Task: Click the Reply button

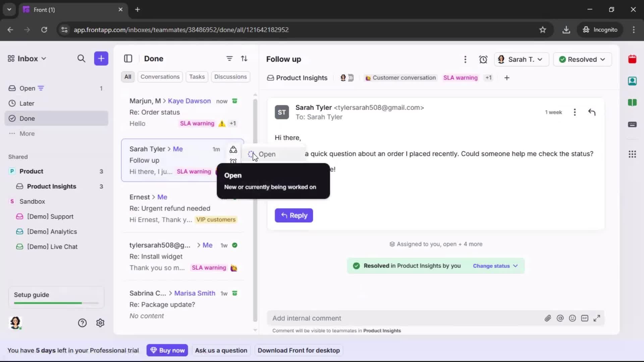Action: 294,216
